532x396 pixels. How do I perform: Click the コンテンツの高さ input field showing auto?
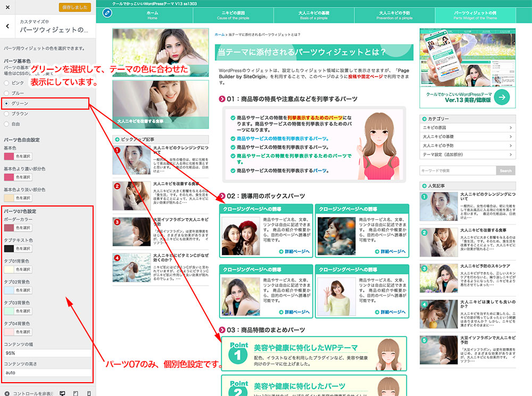pyautogui.click(x=47, y=373)
